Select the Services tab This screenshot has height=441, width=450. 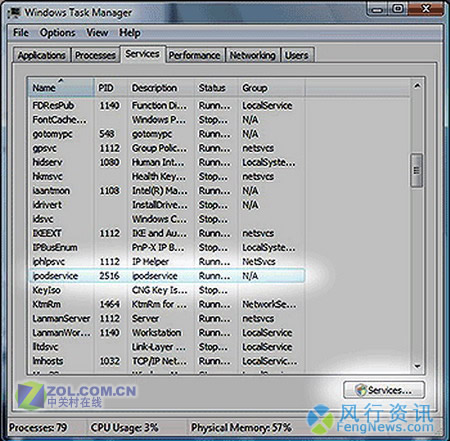click(x=142, y=54)
